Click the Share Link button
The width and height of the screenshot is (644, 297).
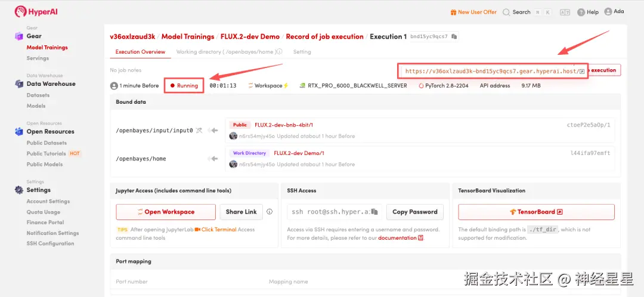click(241, 212)
